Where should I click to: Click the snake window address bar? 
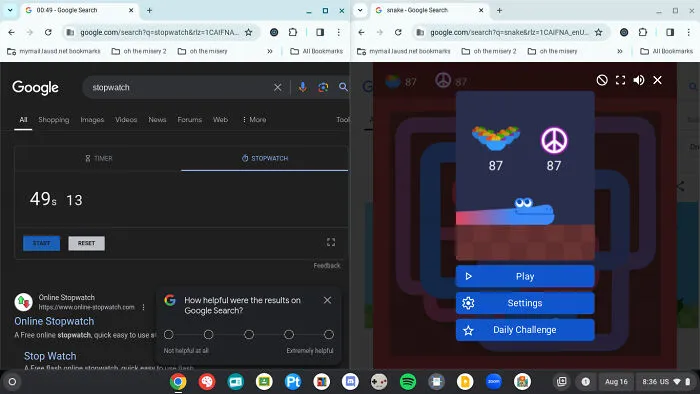tap(508, 32)
